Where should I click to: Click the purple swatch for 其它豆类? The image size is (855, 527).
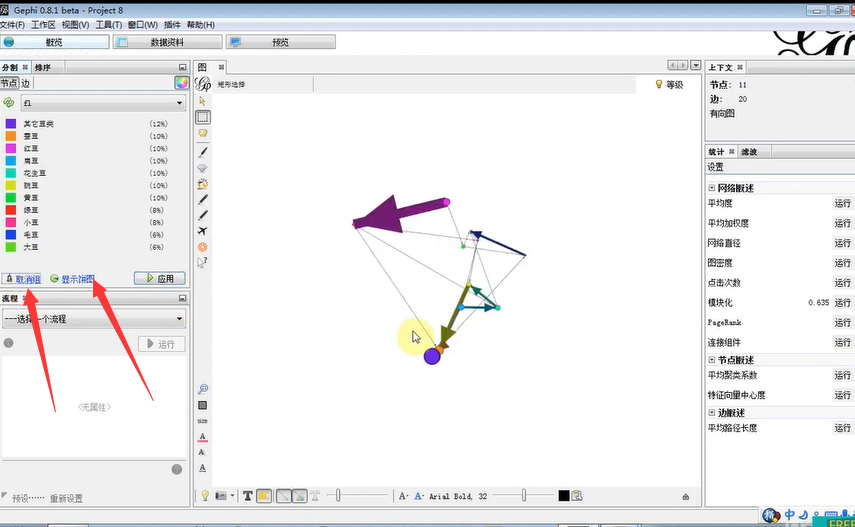pos(10,124)
